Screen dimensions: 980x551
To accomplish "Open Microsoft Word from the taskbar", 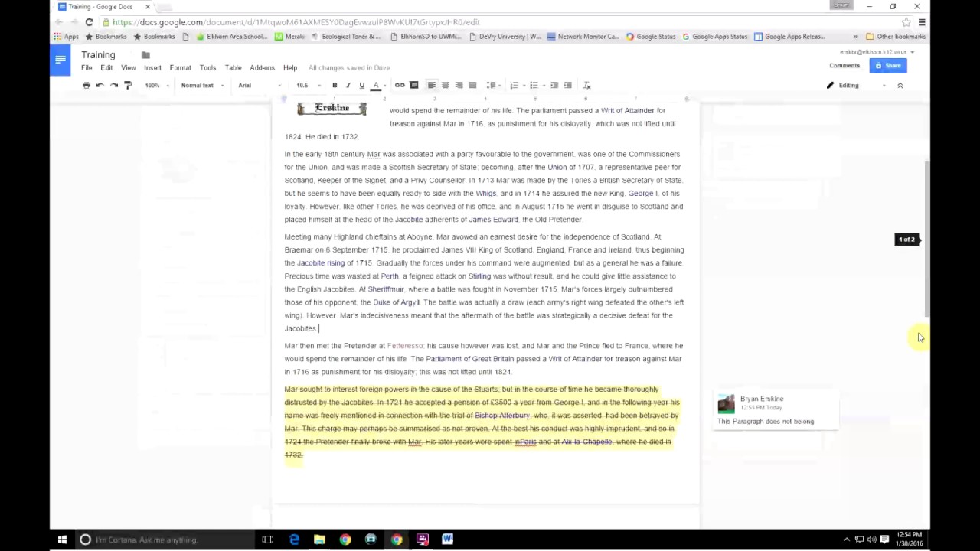I will pyautogui.click(x=448, y=540).
